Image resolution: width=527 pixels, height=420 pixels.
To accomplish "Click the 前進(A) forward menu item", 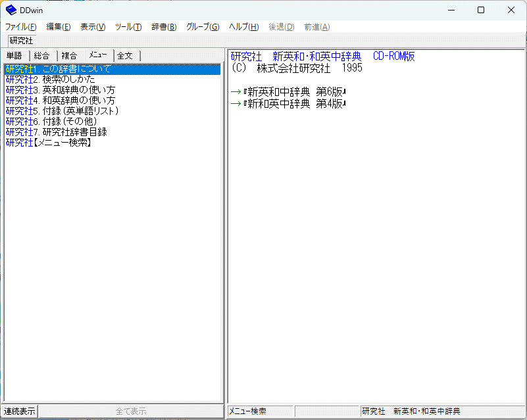I will (x=317, y=27).
